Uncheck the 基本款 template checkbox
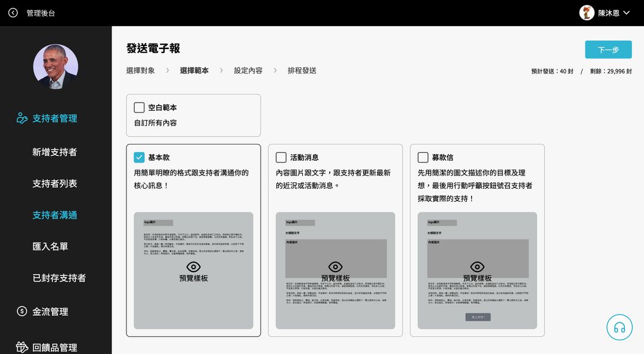The height and width of the screenshot is (354, 644). pos(140,158)
